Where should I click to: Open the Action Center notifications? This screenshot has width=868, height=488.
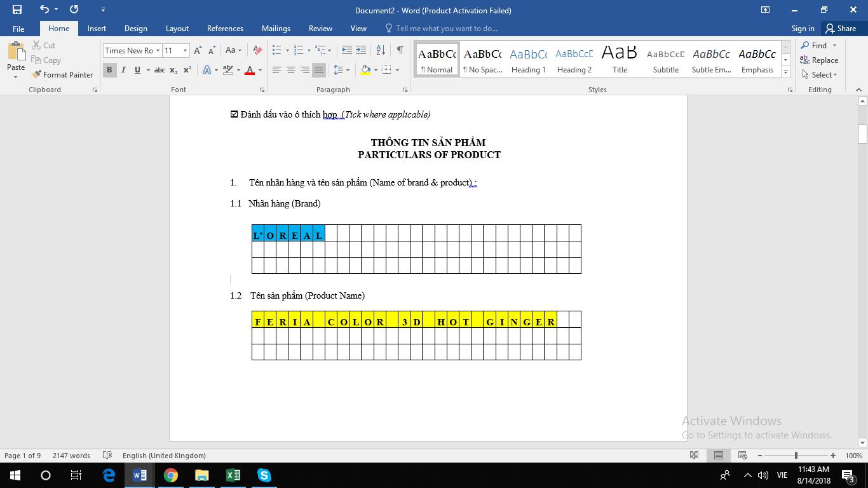pyautogui.click(x=848, y=475)
